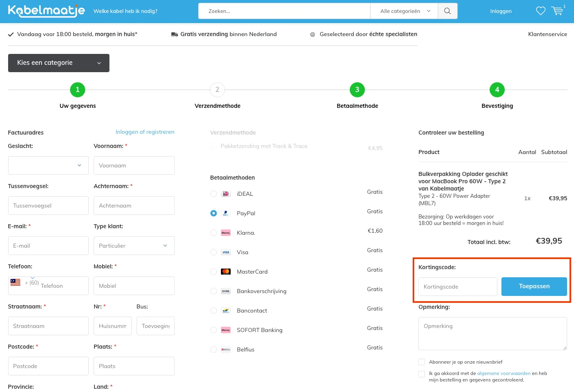574x392 pixels.
Task: Click the Kortingscode input field
Action: tap(458, 287)
